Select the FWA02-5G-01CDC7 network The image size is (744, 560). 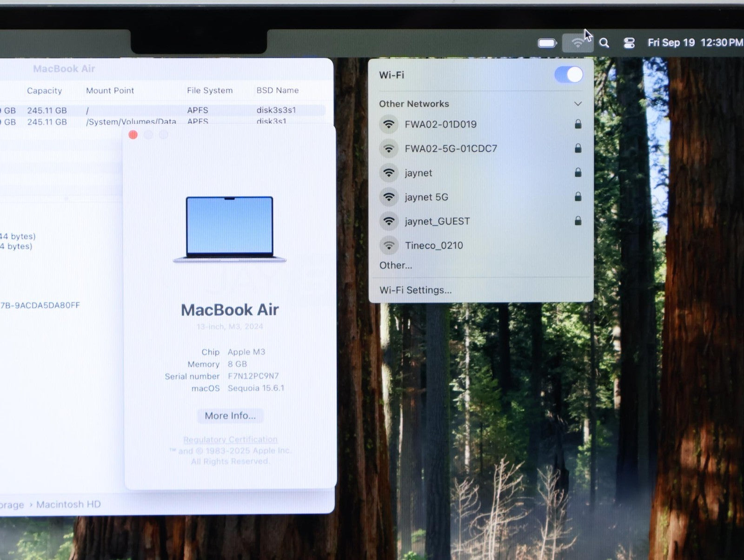click(x=451, y=149)
